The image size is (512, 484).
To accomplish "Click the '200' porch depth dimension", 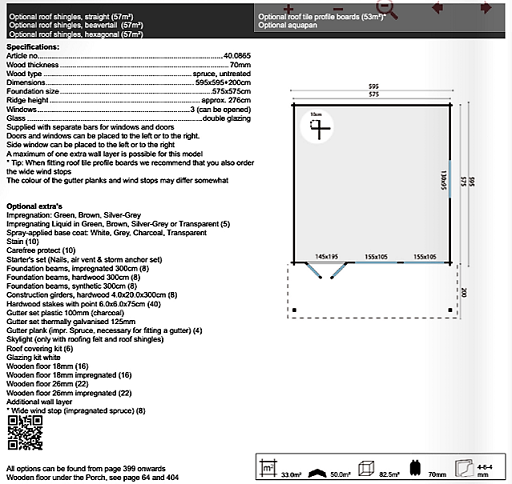I will pyautogui.click(x=464, y=293).
